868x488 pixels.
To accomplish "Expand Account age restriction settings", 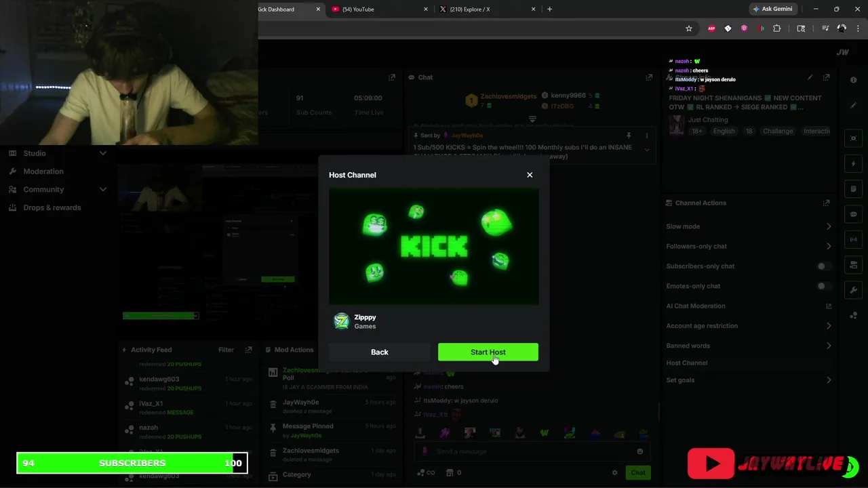I will (829, 326).
